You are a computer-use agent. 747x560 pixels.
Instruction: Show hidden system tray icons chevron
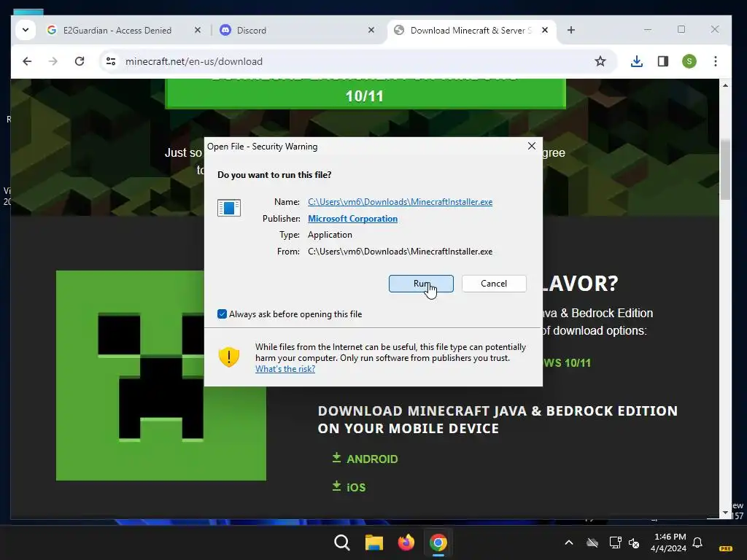[x=569, y=542]
